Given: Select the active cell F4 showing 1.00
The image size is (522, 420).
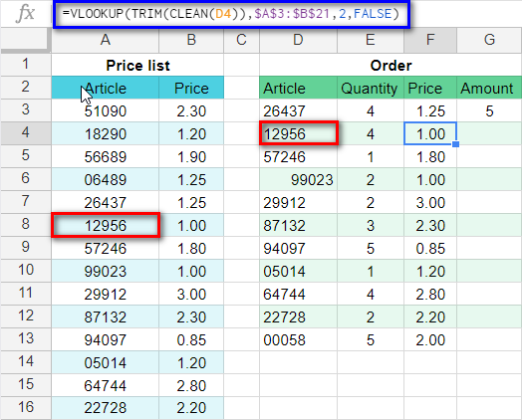Looking at the screenshot, I should pos(430,133).
